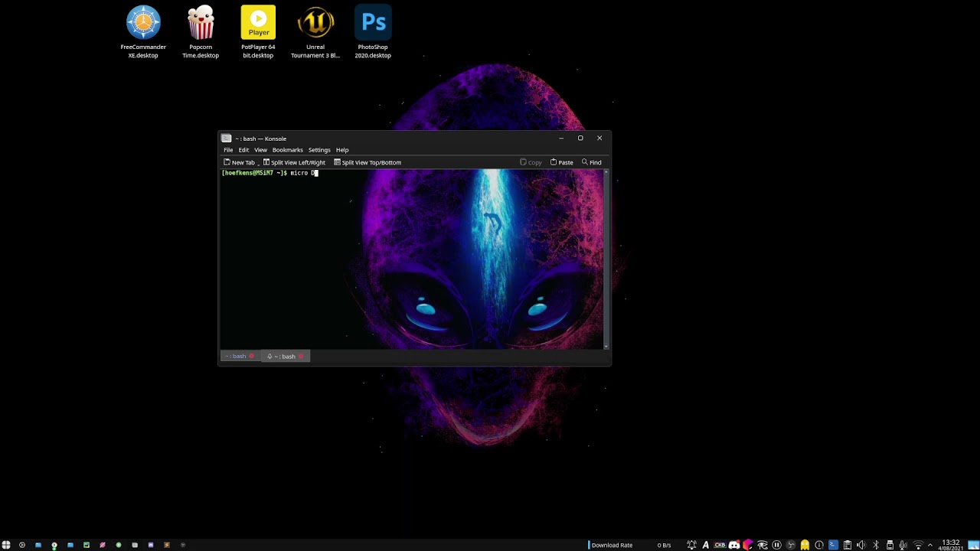
Task: Minimize the Konsole window
Action: point(561,139)
